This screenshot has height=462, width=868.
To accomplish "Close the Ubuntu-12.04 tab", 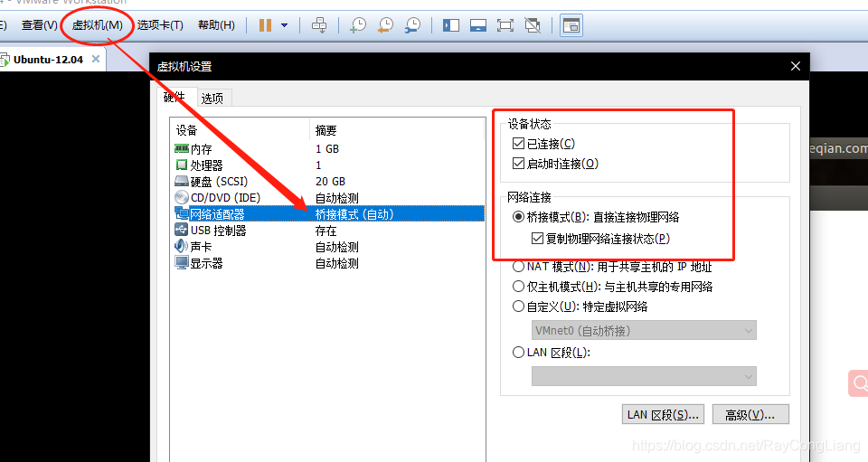I will pos(96,59).
